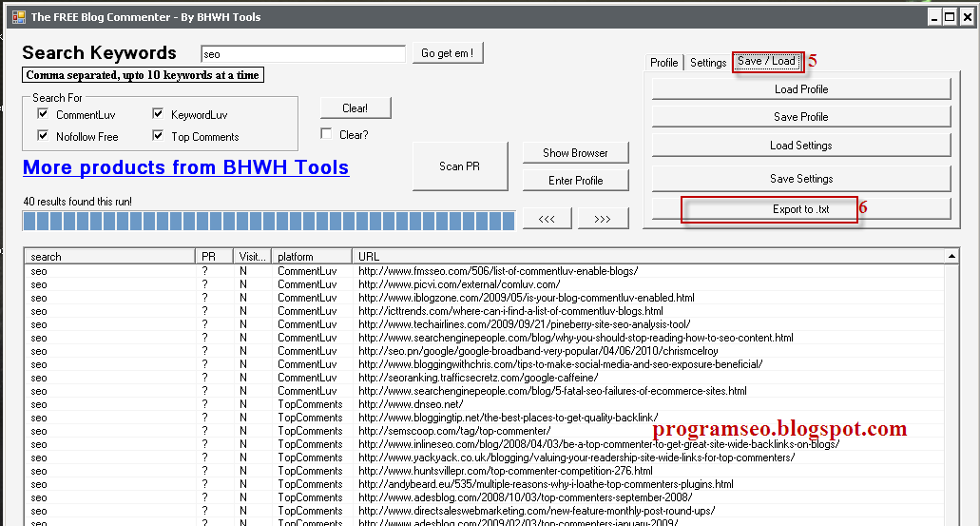This screenshot has width=980, height=526.
Task: Click the previous page <<< button
Action: (x=547, y=219)
